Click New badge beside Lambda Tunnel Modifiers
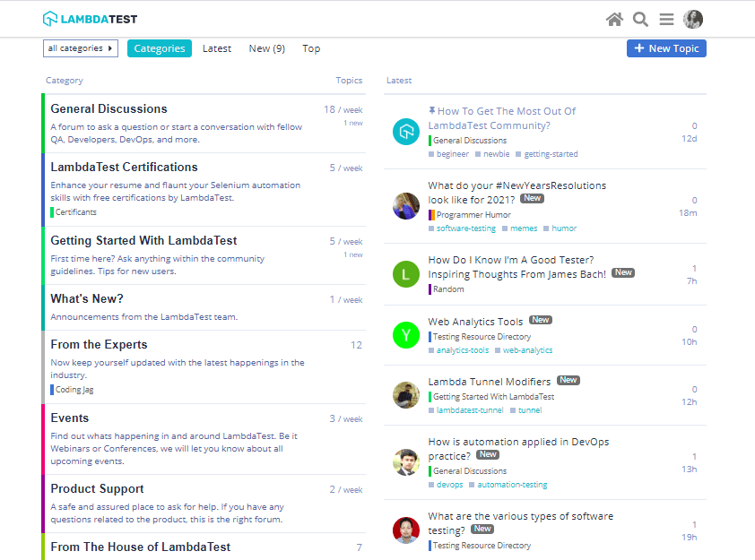The width and height of the screenshot is (755, 560). [568, 380]
